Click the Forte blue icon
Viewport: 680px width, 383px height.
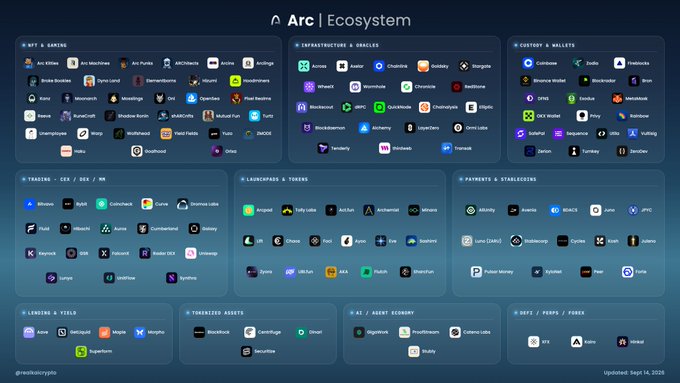point(627,272)
